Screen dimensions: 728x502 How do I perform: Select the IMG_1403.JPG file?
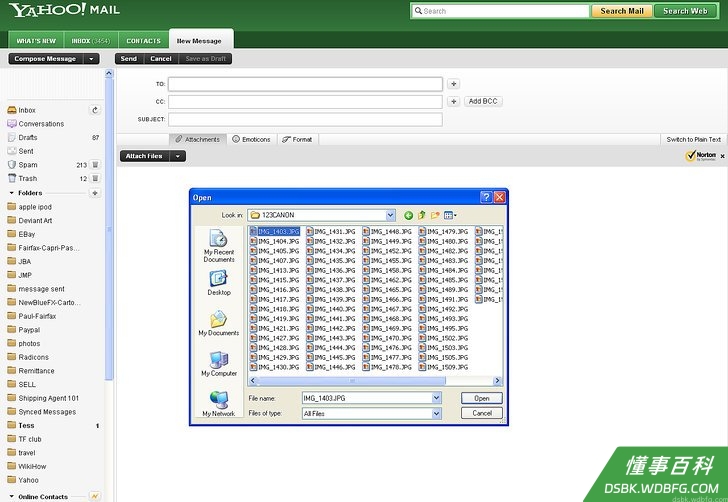tap(275, 231)
